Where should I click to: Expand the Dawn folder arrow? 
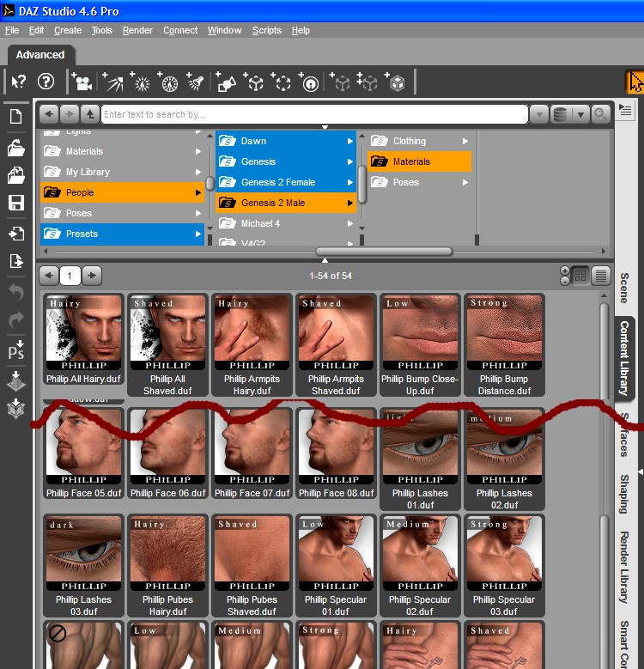[x=349, y=141]
